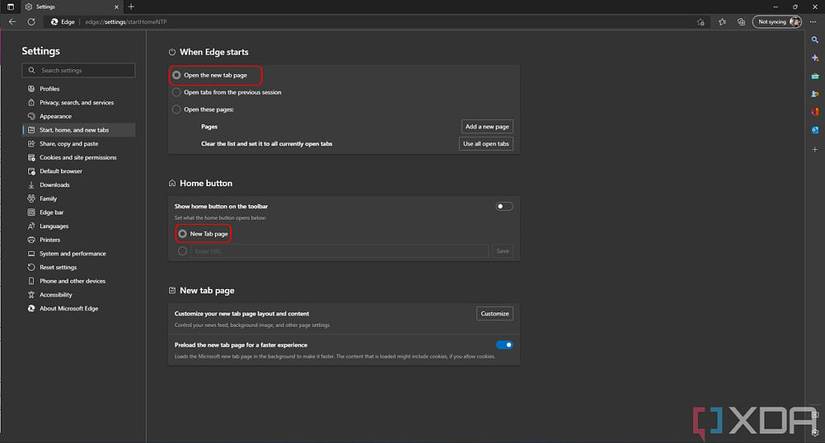Select the Open these pages radio option

[x=177, y=109]
